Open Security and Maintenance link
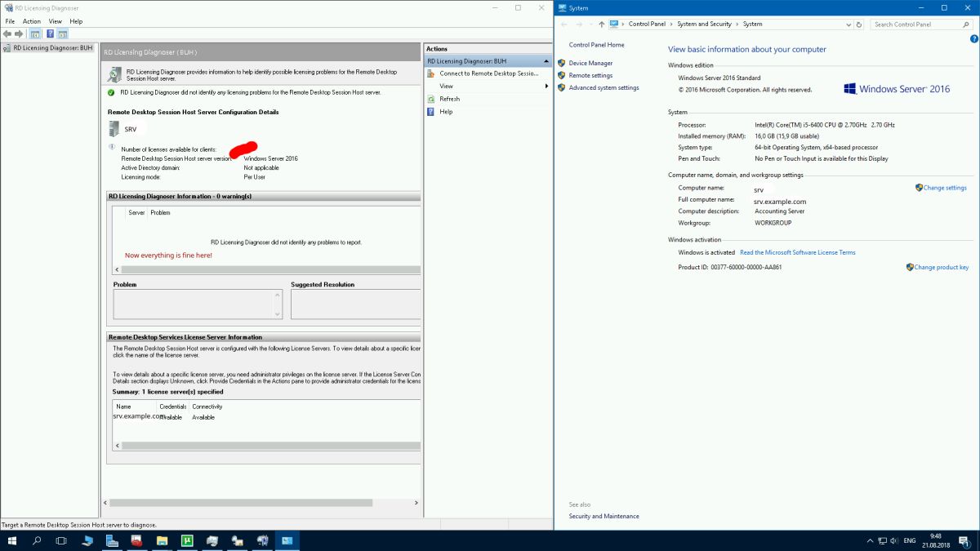This screenshot has height=551, width=980. click(604, 516)
